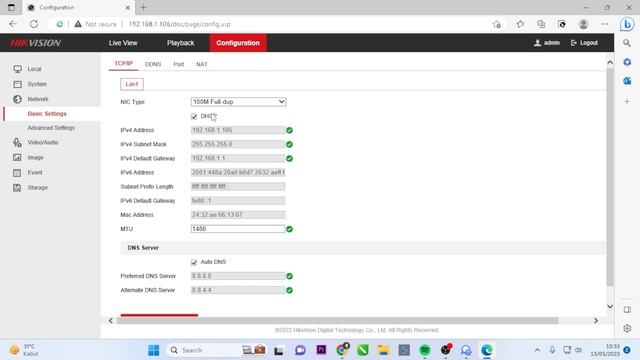640x360 pixels.
Task: Switch to the Port tab
Action: tap(178, 64)
